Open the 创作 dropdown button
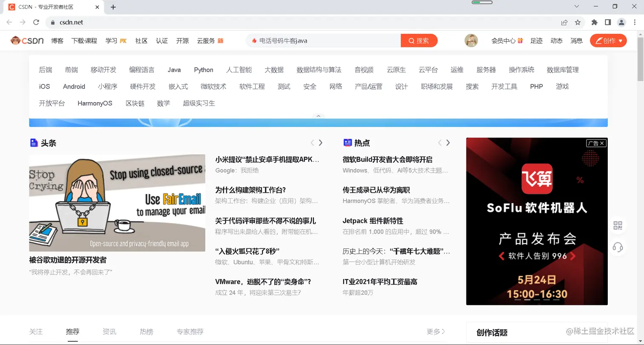This screenshot has width=644, height=345. [x=608, y=41]
